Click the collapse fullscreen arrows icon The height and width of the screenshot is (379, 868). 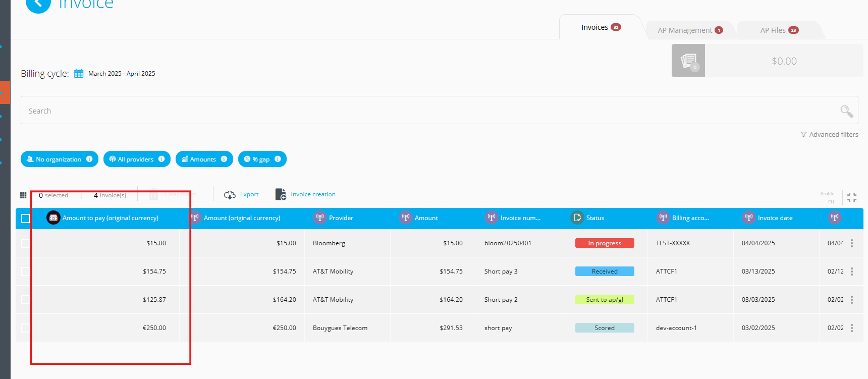click(x=852, y=197)
